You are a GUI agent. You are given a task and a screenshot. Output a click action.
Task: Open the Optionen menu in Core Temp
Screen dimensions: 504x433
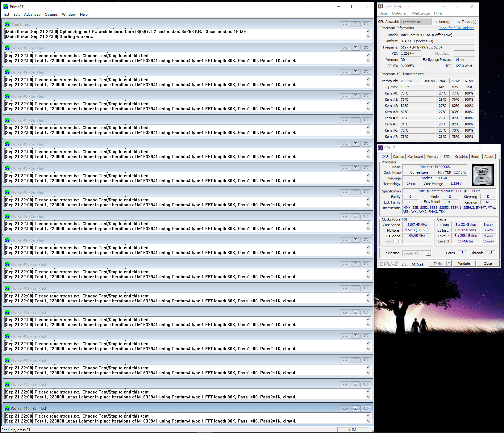point(400,13)
